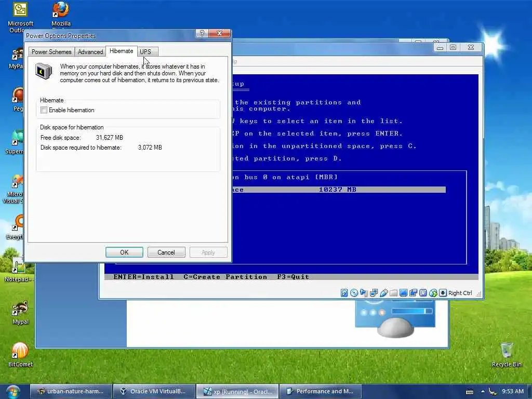Enable hibernation checkbox

pyautogui.click(x=44, y=110)
